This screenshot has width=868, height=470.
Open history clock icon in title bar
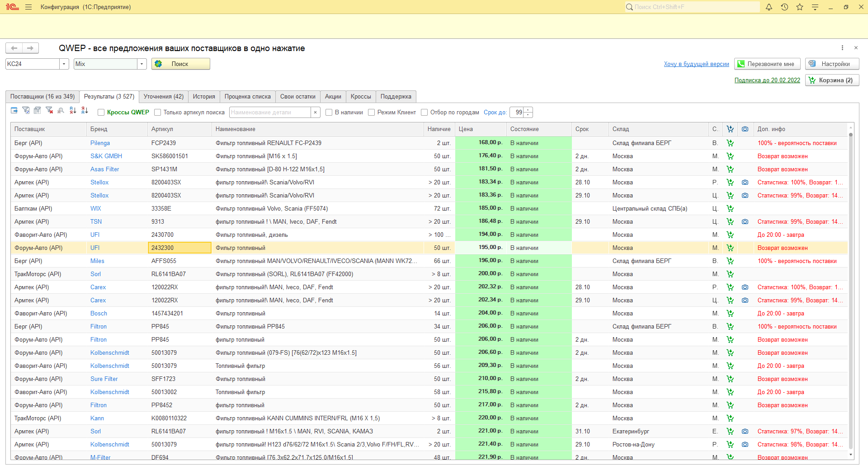point(784,7)
